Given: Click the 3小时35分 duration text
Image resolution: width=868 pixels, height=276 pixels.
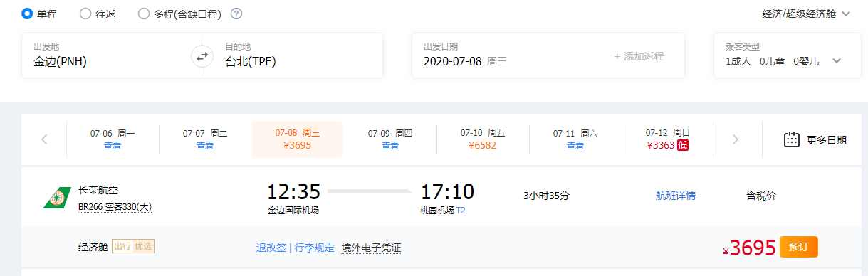Looking at the screenshot, I should (x=547, y=196).
